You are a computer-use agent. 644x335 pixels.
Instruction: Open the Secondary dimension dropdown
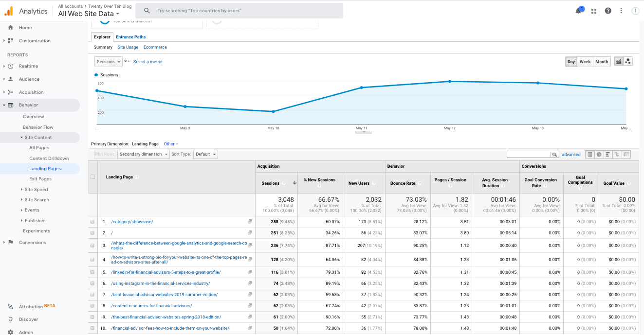pos(143,154)
